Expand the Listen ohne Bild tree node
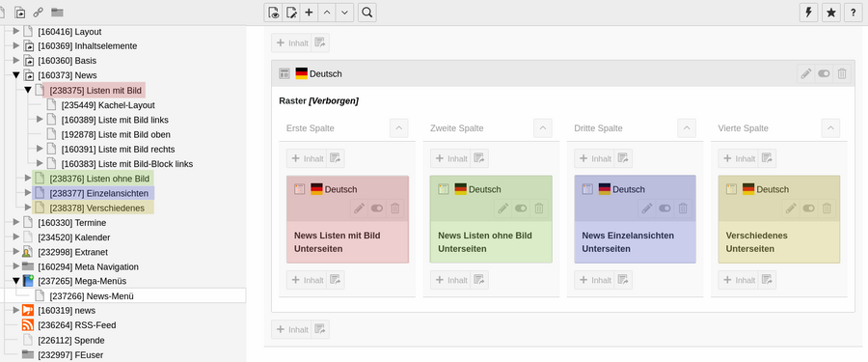868x362 pixels. pos(28,178)
